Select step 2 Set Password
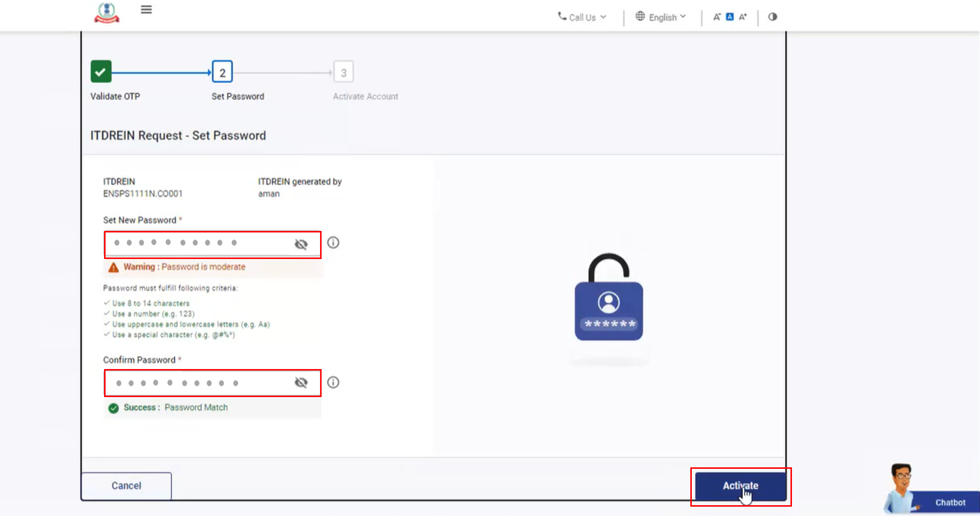The width and height of the screenshot is (980, 516). tap(222, 72)
